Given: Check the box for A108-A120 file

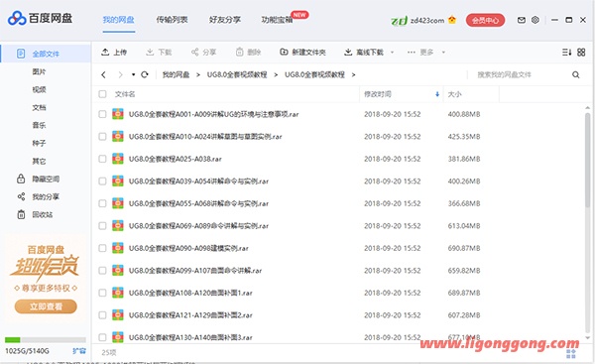Looking at the screenshot, I should pyautogui.click(x=102, y=293).
